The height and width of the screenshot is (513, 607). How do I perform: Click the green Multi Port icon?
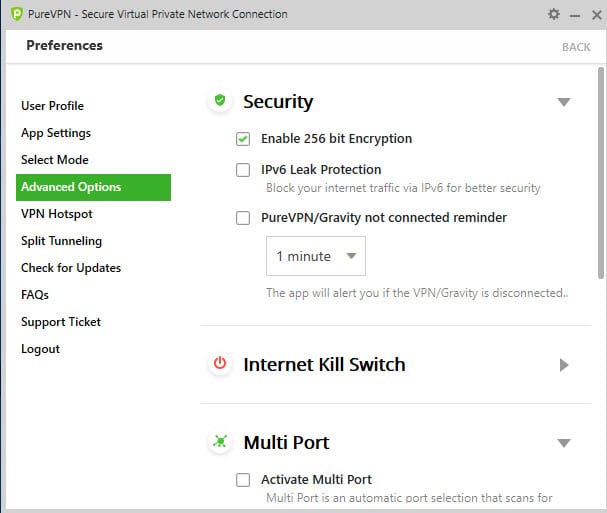[x=220, y=442]
